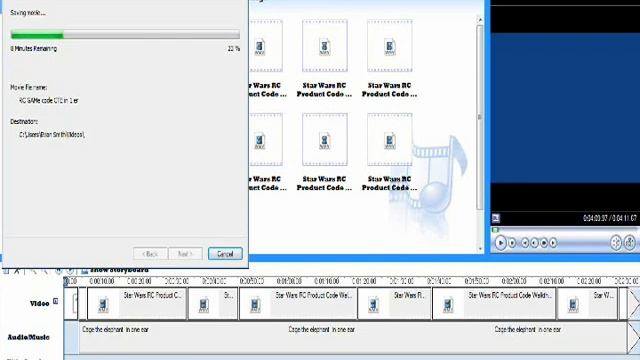
Task: Click the 0:02:20.00 mark on timeline ruler
Action: point(589,281)
